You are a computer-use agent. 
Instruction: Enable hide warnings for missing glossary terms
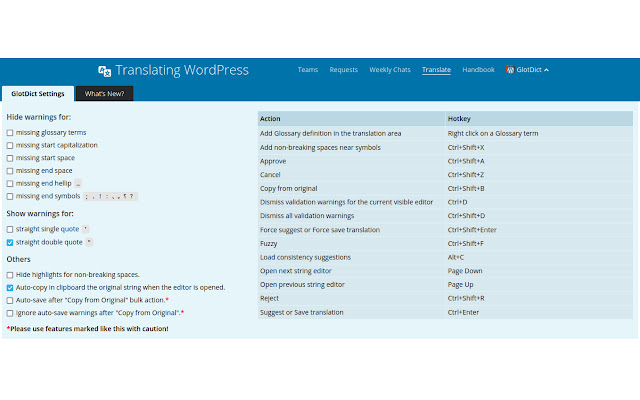tap(10, 133)
